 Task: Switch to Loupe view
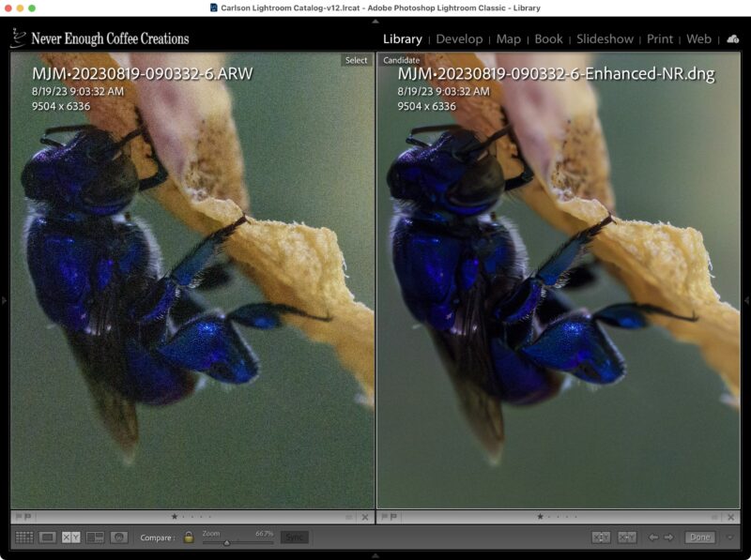click(x=48, y=537)
